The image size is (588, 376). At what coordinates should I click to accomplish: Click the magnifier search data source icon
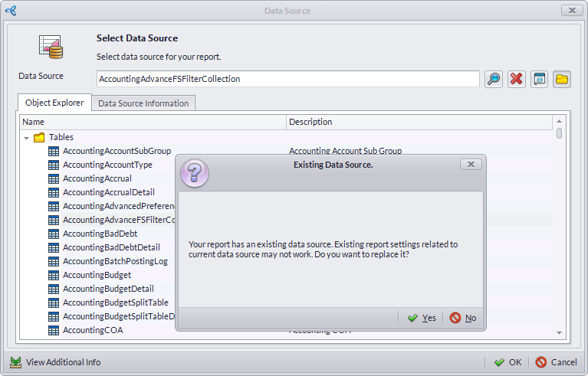(494, 79)
